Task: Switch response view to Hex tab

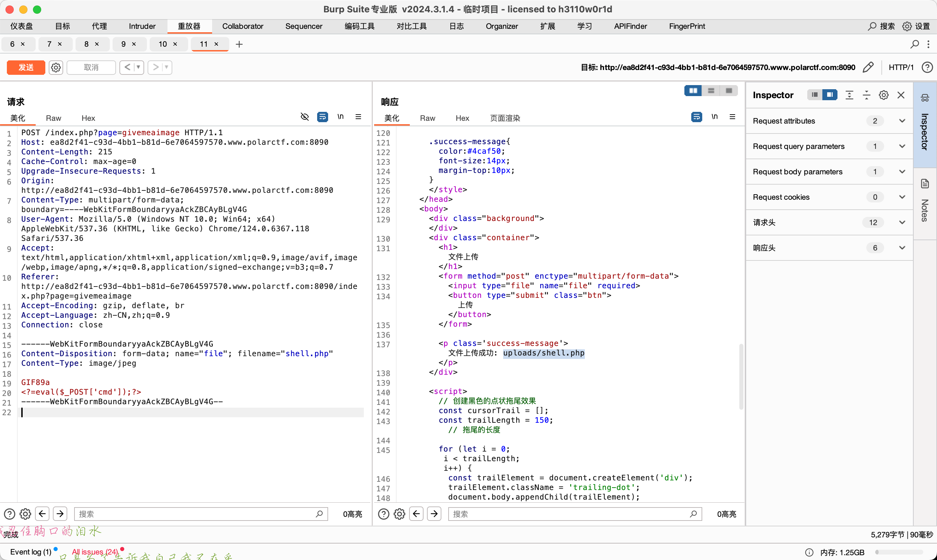Action: pyautogui.click(x=462, y=118)
